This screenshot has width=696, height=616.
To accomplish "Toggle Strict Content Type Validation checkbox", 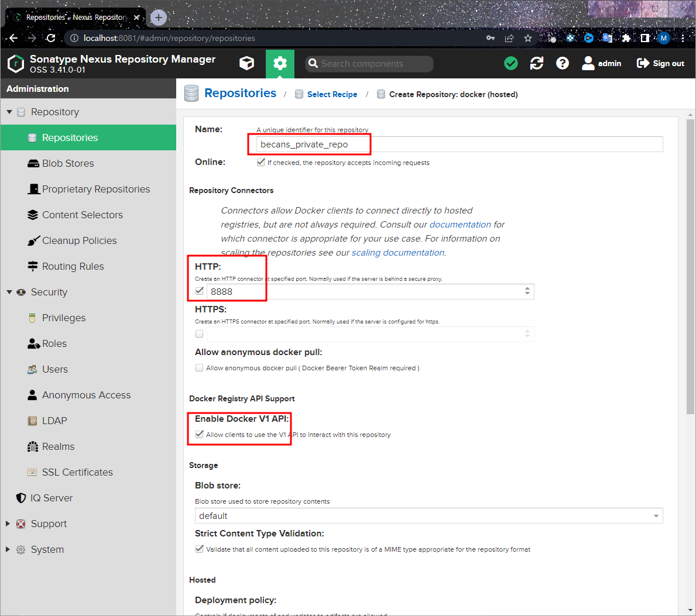I will tap(199, 549).
